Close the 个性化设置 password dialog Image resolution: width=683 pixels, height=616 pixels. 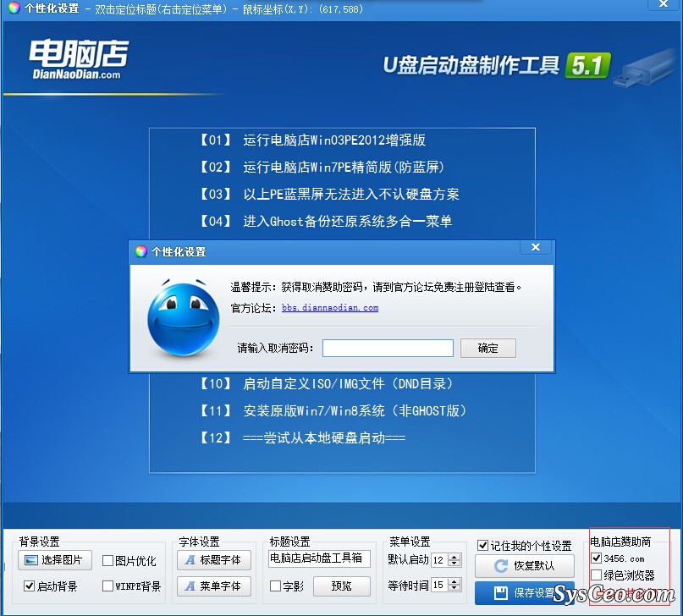[536, 247]
